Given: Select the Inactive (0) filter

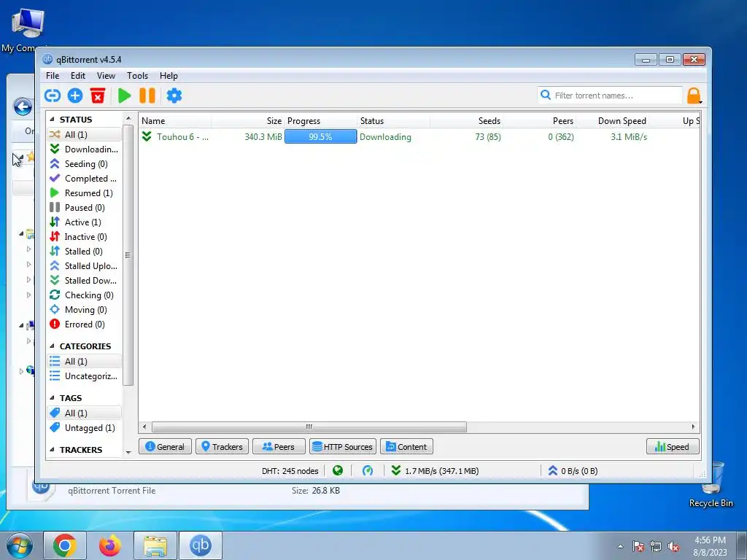Looking at the screenshot, I should tap(85, 237).
